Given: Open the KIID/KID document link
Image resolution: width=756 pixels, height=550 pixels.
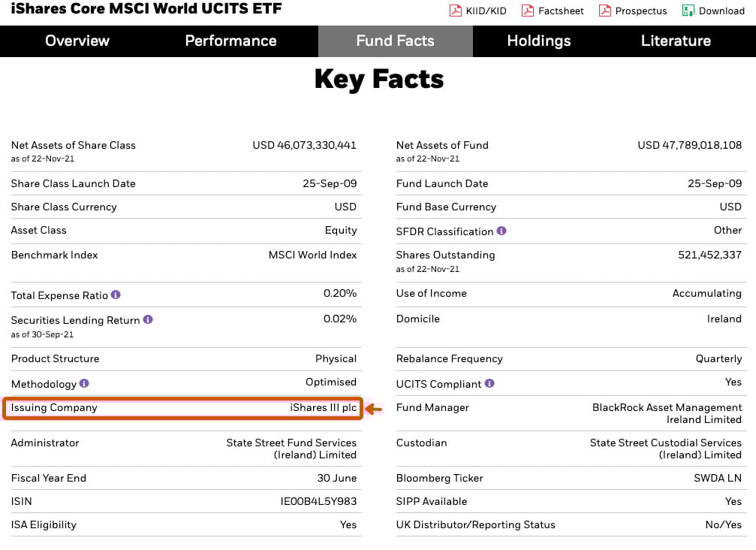Looking at the screenshot, I should (x=486, y=11).
